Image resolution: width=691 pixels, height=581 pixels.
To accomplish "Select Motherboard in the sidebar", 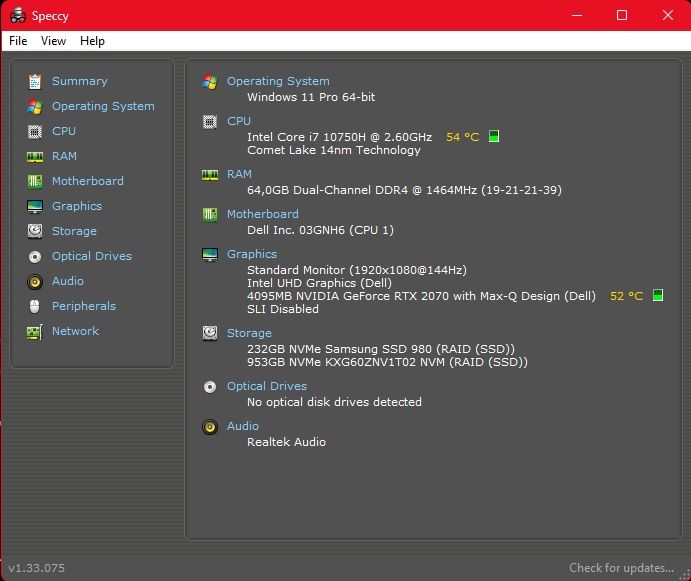I will [88, 181].
